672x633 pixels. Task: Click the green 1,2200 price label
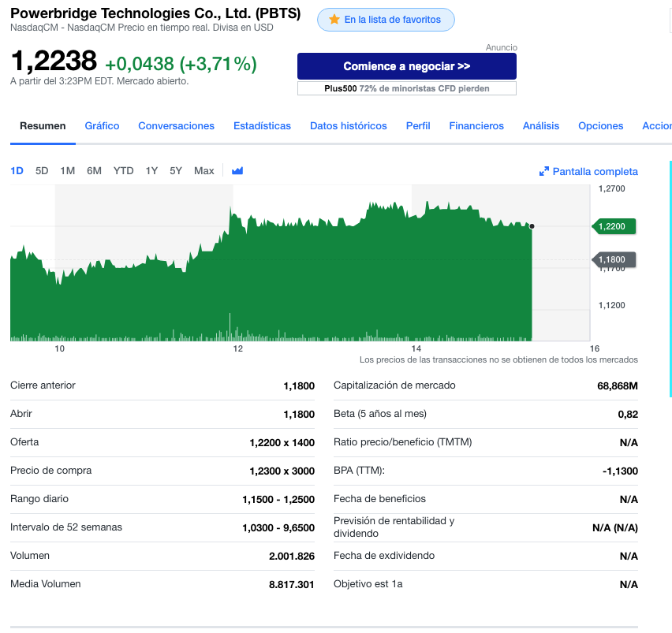point(614,226)
